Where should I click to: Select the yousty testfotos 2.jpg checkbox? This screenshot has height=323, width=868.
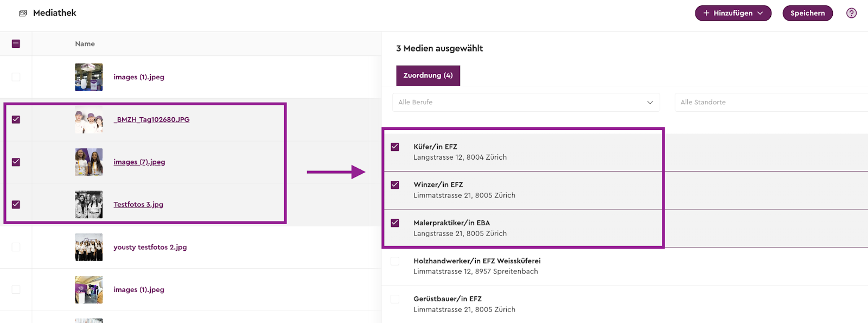pyautogui.click(x=16, y=247)
